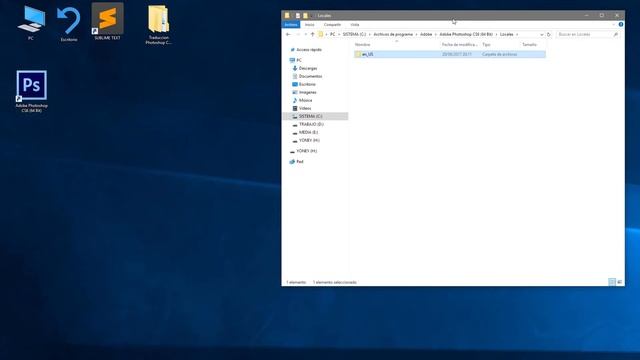
Task: Click Adobe Photoshop CS6 in the address path
Action: click(466, 34)
